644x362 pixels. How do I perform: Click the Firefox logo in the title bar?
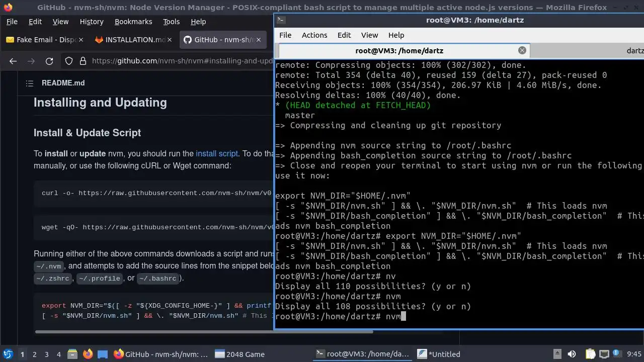point(8,8)
